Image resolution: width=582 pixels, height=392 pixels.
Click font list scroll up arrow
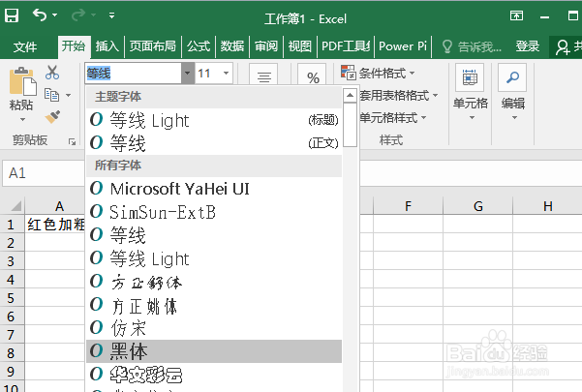point(350,95)
